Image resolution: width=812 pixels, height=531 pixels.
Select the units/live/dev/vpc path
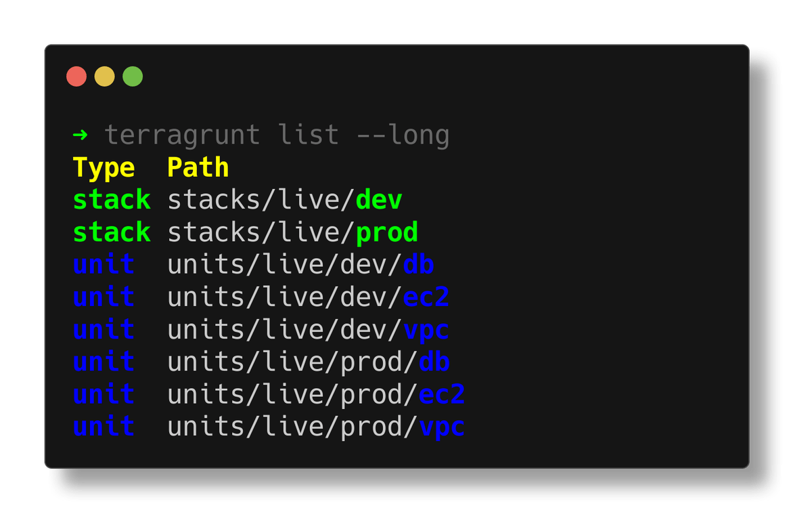coord(308,329)
